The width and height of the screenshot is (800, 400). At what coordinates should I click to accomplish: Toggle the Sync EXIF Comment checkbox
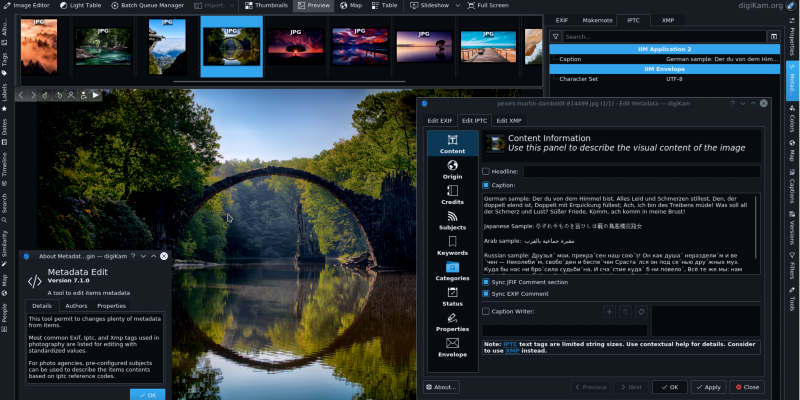(x=486, y=294)
